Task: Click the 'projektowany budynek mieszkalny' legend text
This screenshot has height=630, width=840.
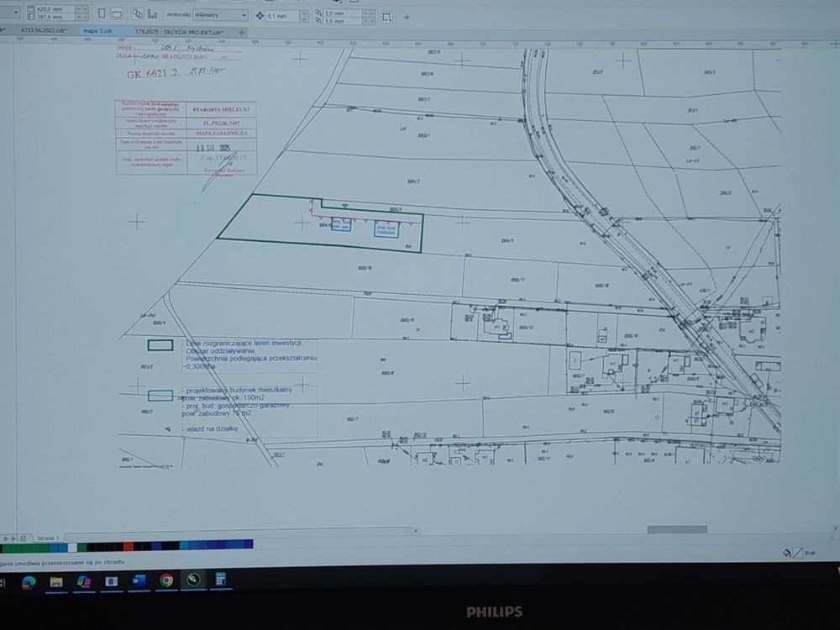Action: pos(239,390)
